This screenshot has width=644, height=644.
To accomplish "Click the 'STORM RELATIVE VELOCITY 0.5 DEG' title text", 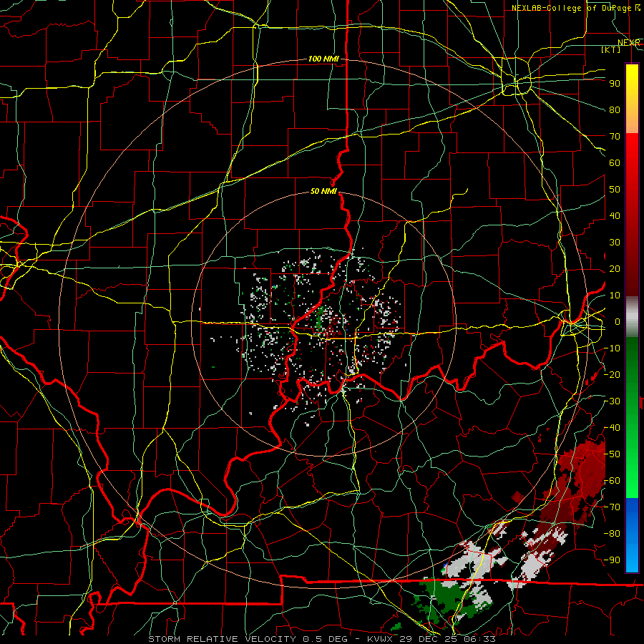I will 248,639.
